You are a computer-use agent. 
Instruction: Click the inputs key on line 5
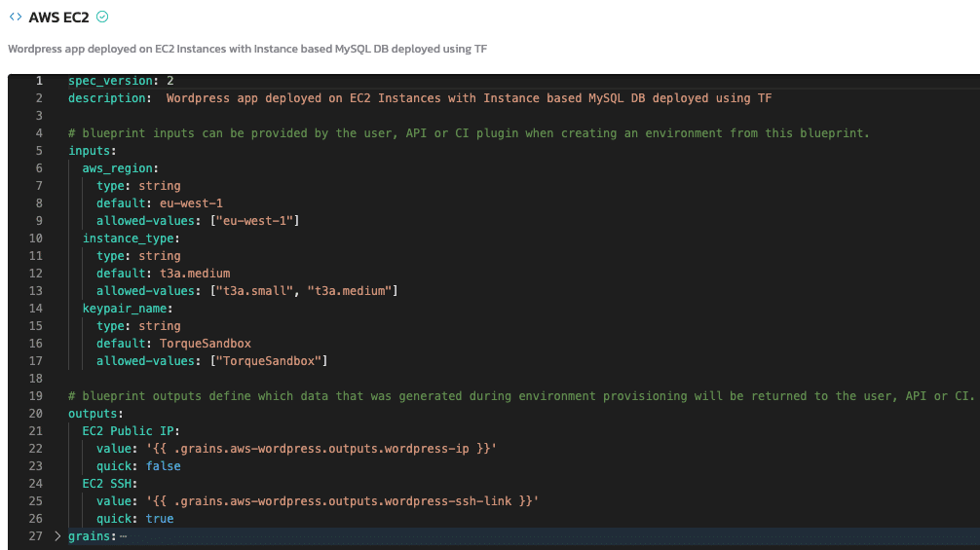click(92, 151)
